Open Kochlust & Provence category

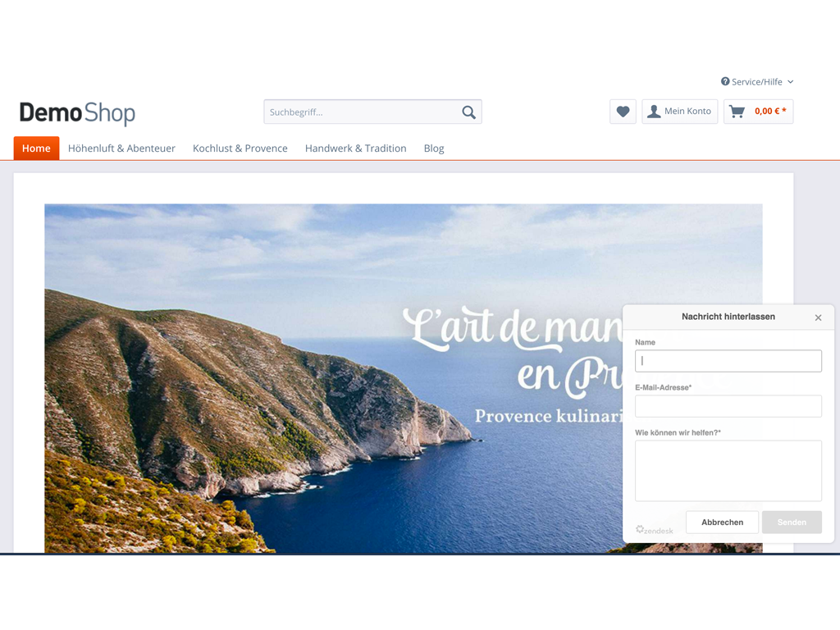[240, 148]
